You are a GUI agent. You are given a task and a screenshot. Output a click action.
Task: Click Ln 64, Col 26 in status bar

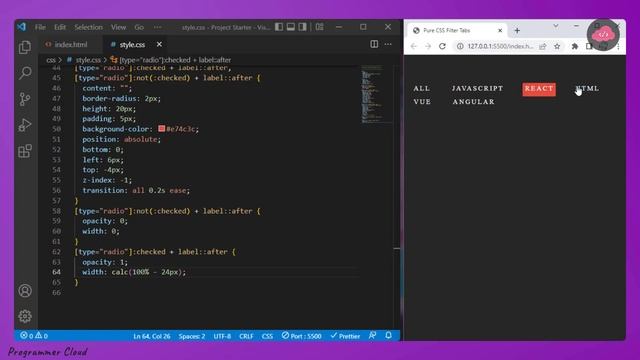(151, 336)
